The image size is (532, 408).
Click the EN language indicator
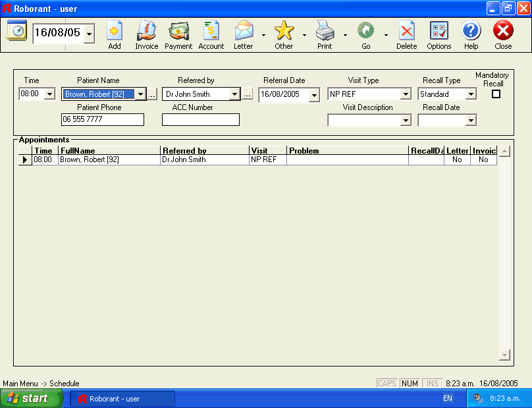pyautogui.click(x=448, y=398)
